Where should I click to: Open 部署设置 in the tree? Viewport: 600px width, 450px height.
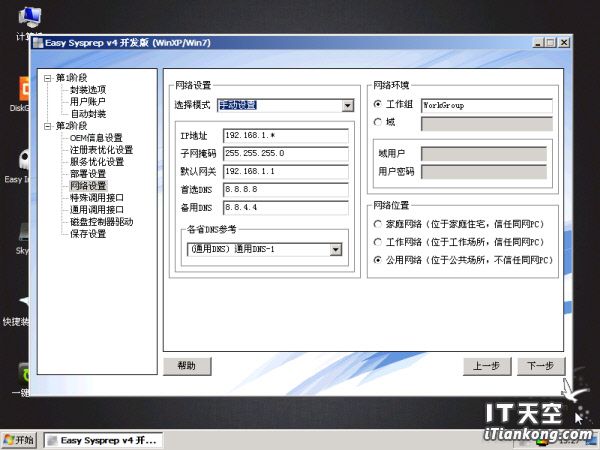(88, 174)
